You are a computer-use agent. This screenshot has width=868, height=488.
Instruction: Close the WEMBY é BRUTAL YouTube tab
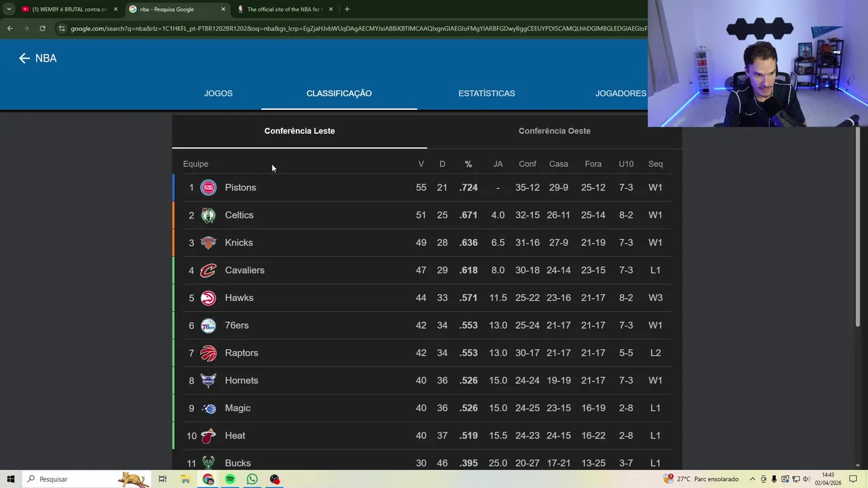click(x=115, y=9)
